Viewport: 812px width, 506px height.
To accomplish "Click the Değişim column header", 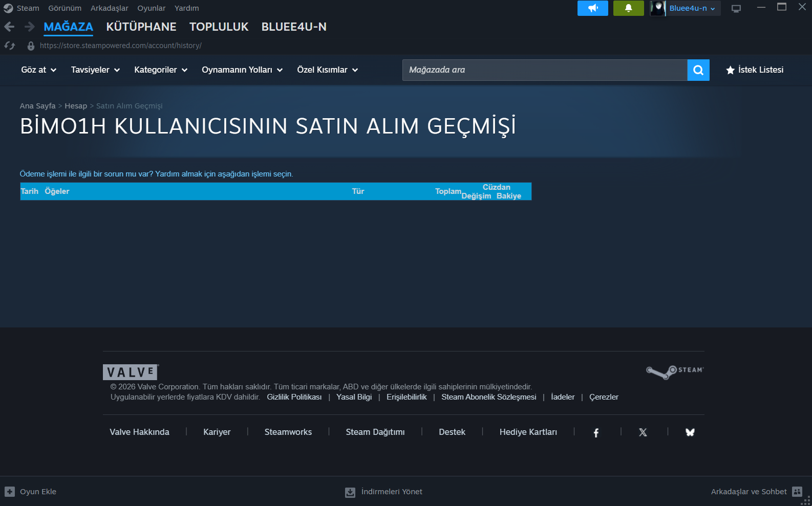I will 476,196.
